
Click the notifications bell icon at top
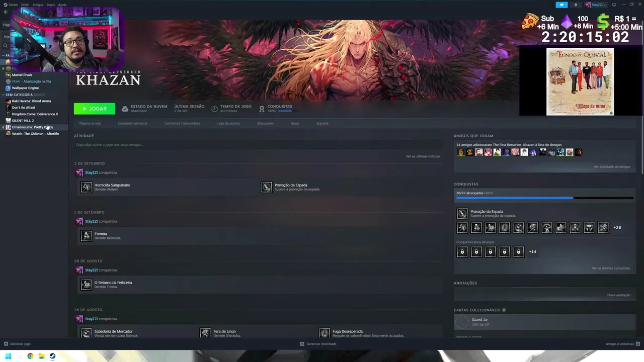click(576, 5)
